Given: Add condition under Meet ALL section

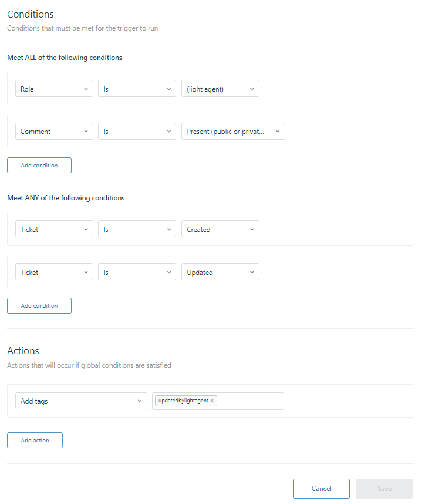Looking at the screenshot, I should 39,166.
